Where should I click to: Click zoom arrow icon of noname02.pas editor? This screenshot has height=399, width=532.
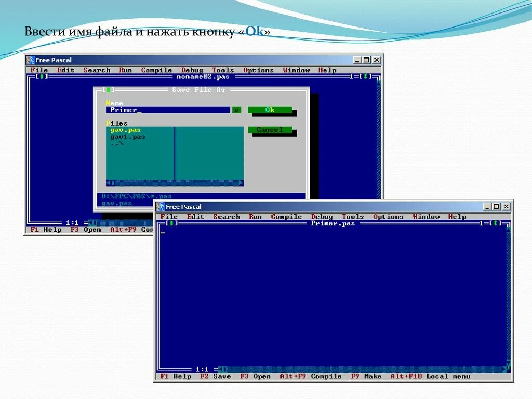coord(365,77)
